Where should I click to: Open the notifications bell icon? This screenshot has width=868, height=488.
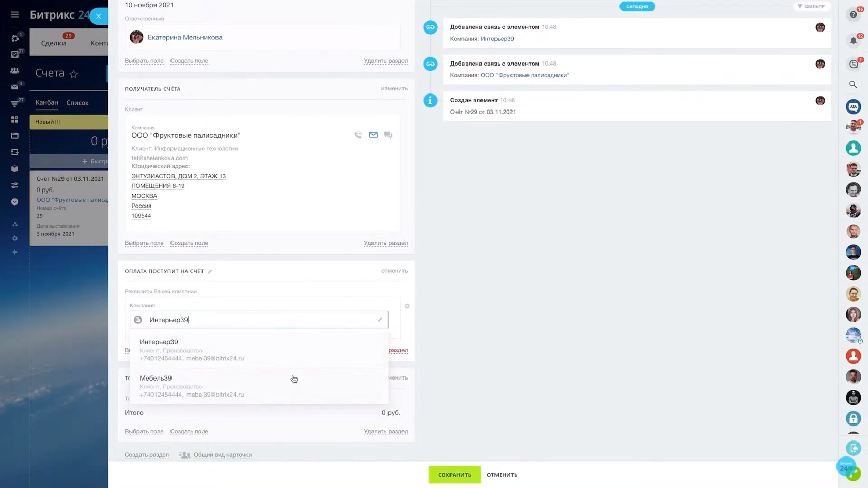853,41
